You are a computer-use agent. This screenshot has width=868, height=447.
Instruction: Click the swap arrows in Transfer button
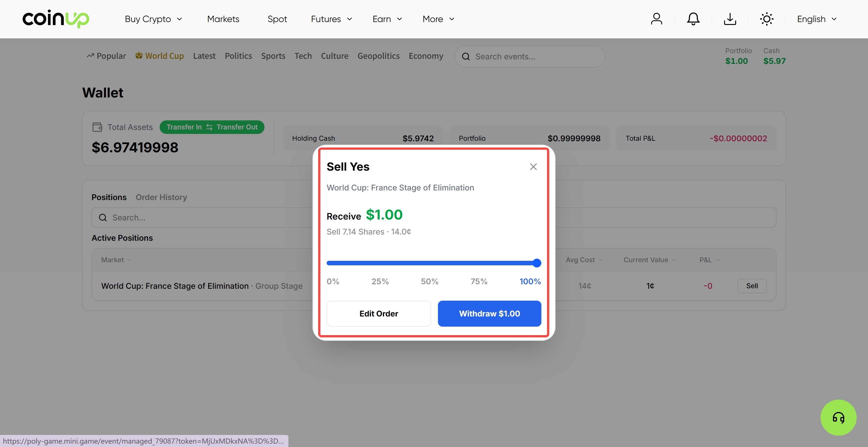pos(209,127)
